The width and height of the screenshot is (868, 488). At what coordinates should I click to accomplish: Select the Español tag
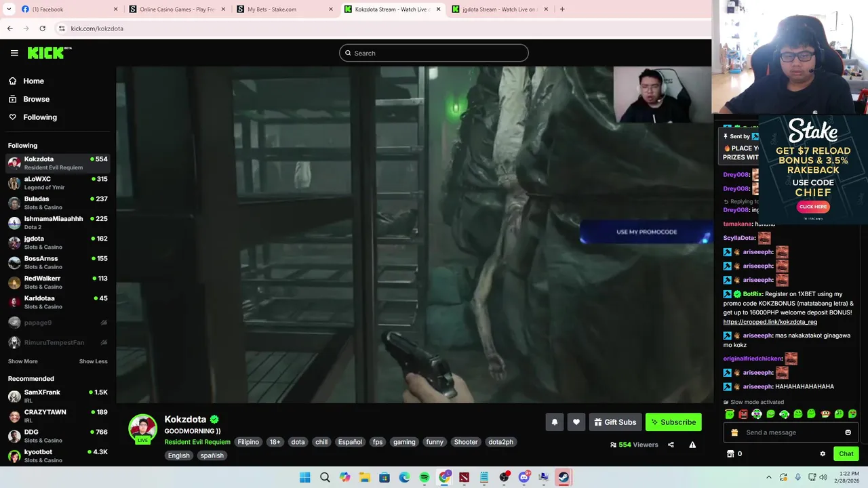[350, 442]
